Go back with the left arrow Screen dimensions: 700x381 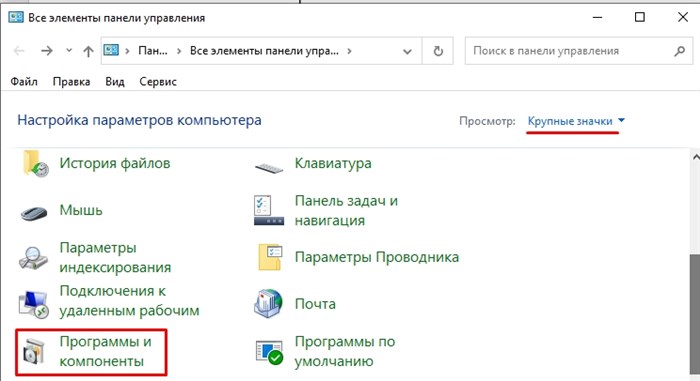coord(19,51)
